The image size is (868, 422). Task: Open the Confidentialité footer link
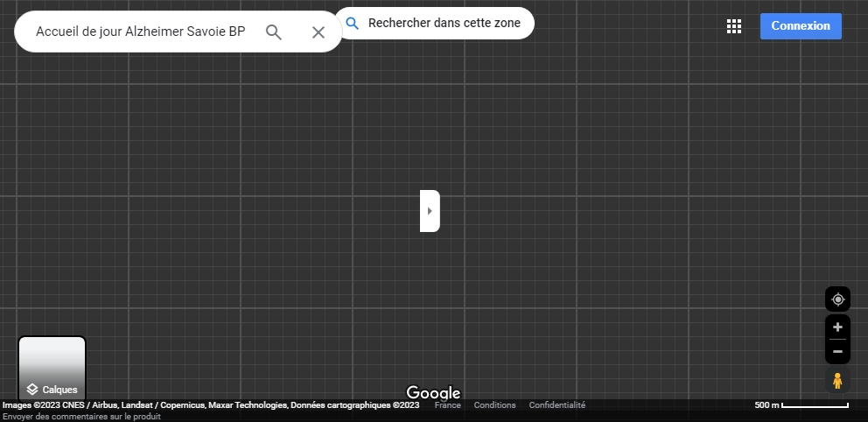(x=556, y=404)
